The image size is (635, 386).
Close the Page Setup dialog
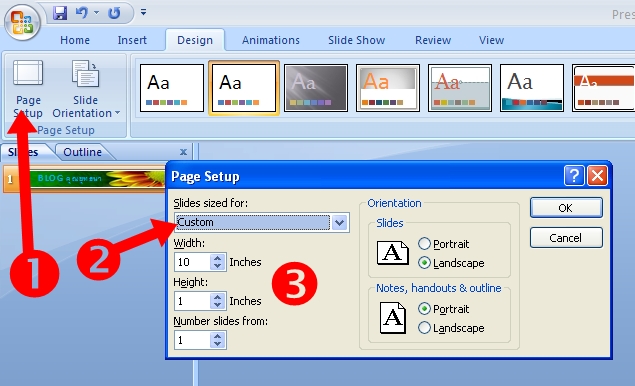point(597,176)
